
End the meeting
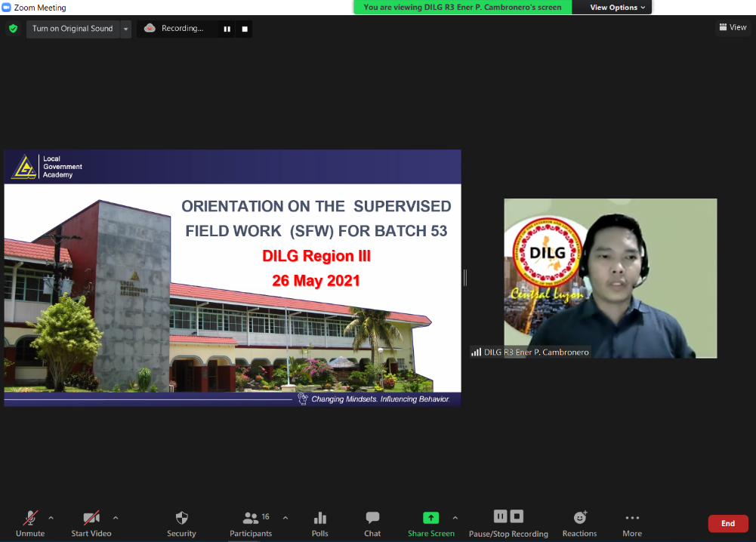728,523
